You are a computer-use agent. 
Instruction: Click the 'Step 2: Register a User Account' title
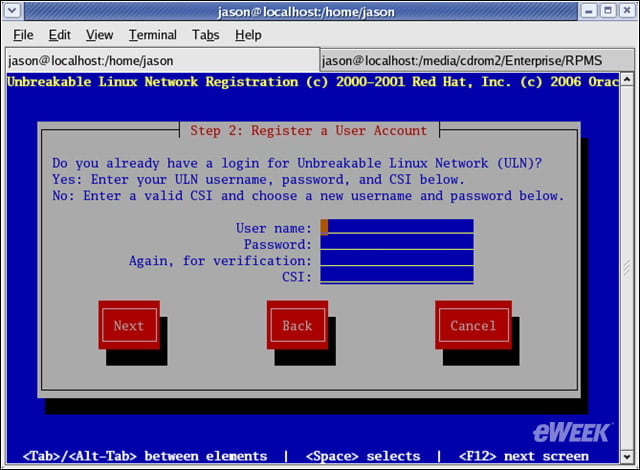309,131
